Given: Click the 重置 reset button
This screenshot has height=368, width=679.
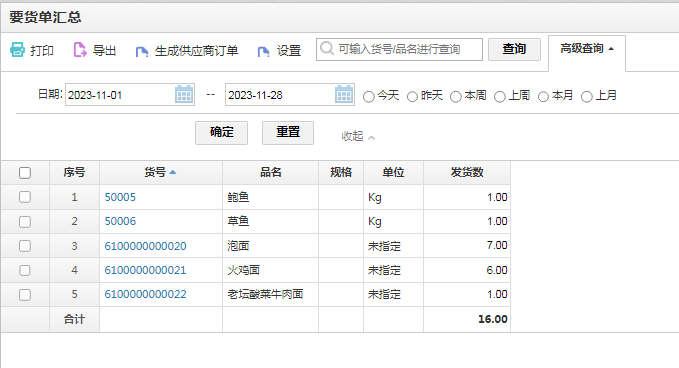Looking at the screenshot, I should click(x=288, y=132).
